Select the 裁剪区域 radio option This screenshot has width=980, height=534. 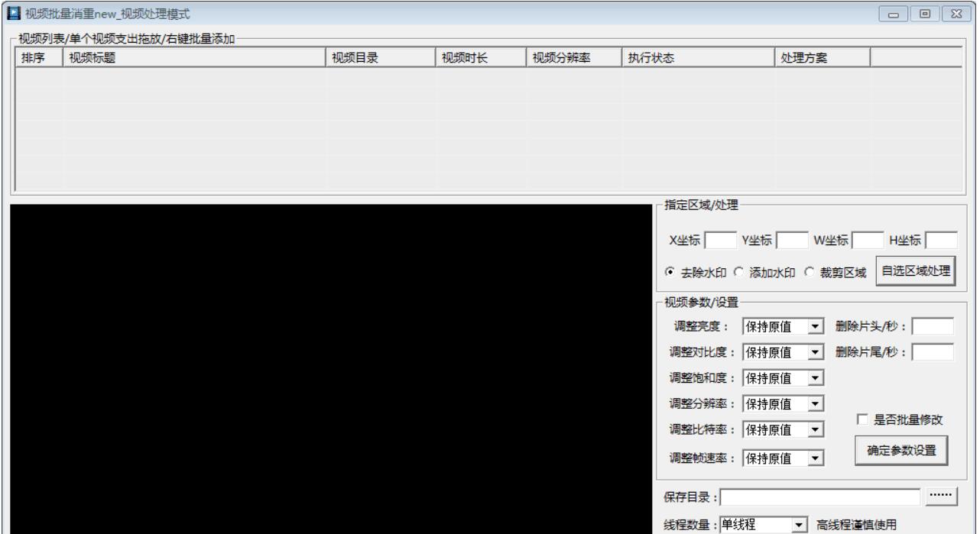[836, 273]
